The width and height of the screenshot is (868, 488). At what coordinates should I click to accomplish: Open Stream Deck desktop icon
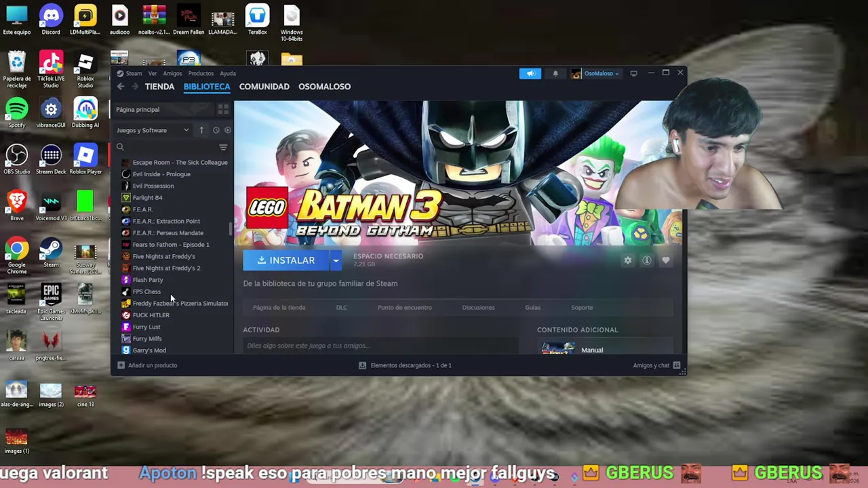(51, 160)
